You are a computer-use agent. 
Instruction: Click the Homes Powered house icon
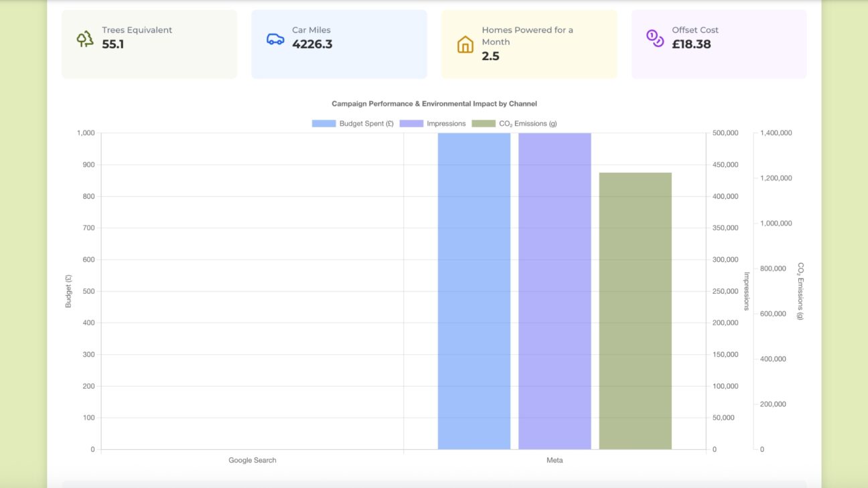tap(465, 45)
